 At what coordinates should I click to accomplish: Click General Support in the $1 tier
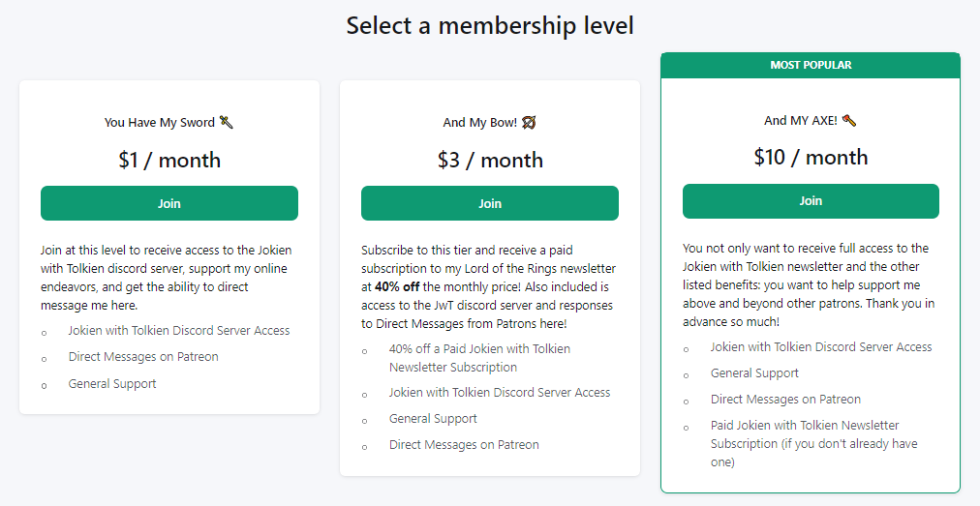coord(112,384)
